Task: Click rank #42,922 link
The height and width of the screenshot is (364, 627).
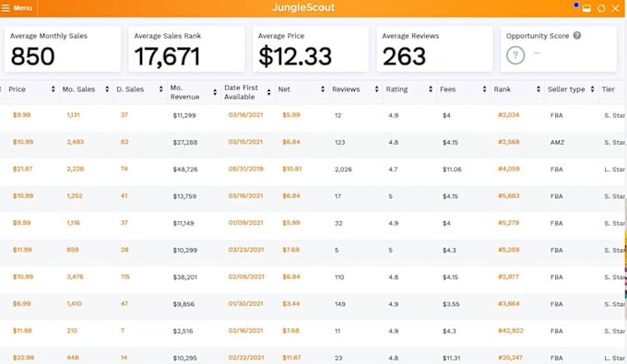Action: 511,331
